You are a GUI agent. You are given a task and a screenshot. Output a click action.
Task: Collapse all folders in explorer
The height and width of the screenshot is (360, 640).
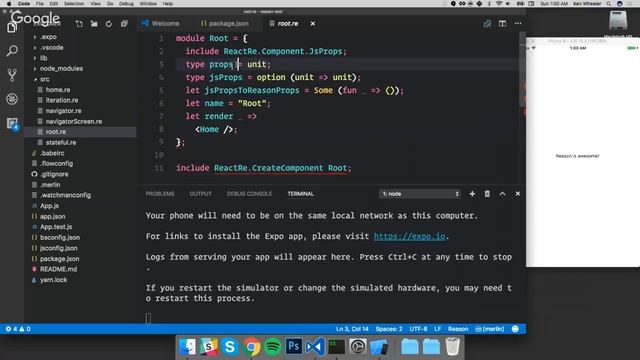pos(124,24)
